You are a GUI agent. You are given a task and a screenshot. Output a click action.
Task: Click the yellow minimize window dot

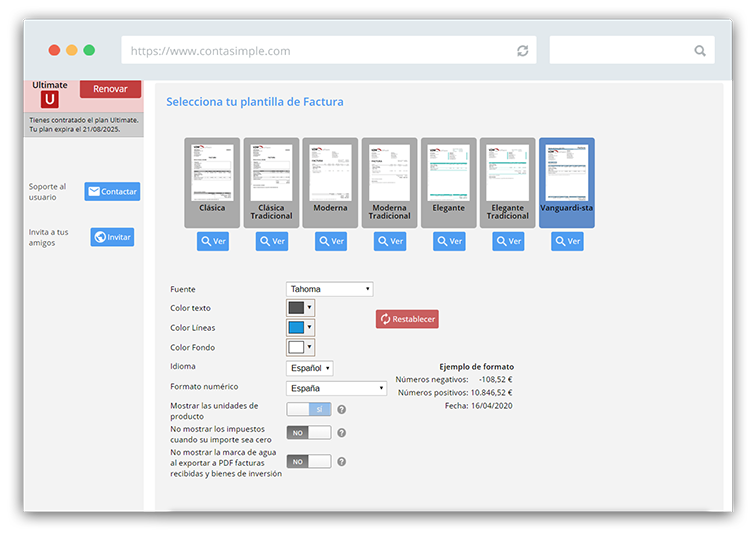pyautogui.click(x=72, y=50)
